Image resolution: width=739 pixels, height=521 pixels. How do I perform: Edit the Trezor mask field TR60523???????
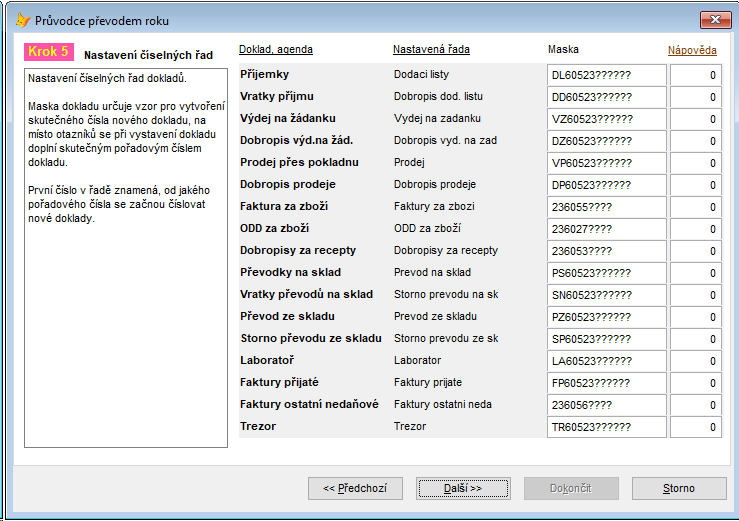coord(607,427)
